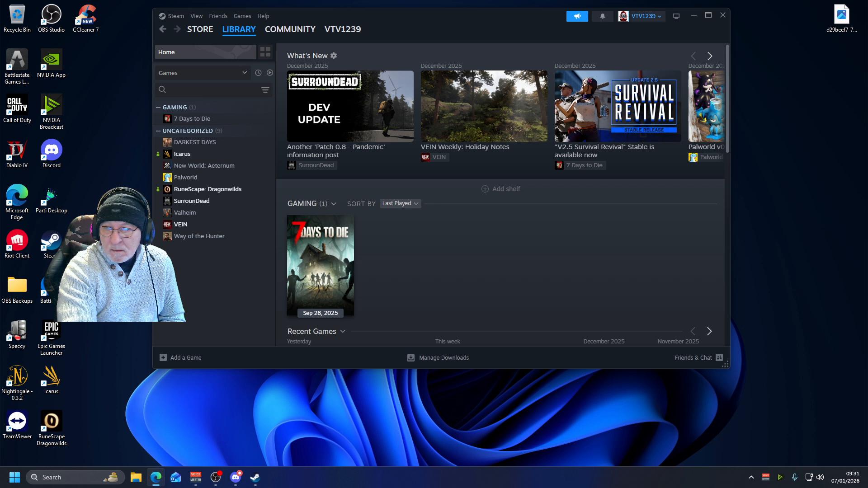Image resolution: width=868 pixels, height=488 pixels.
Task: Open the Last Played sort dropdown
Action: [400, 203]
